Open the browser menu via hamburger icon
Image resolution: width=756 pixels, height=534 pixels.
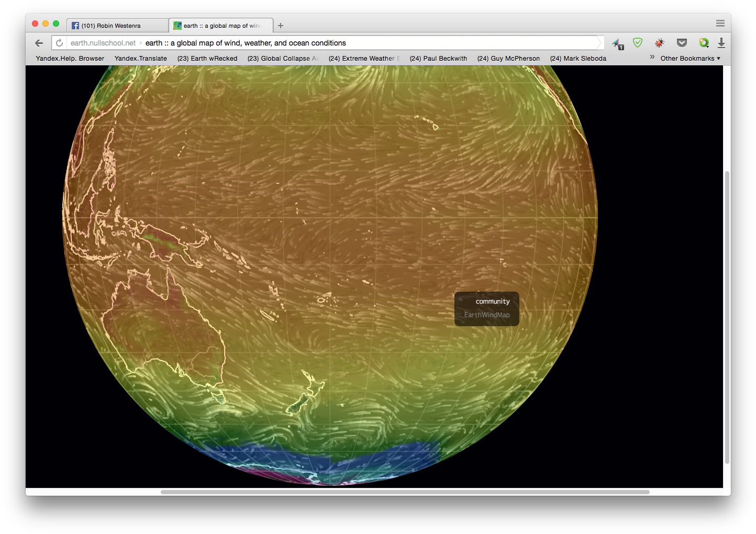[x=720, y=23]
